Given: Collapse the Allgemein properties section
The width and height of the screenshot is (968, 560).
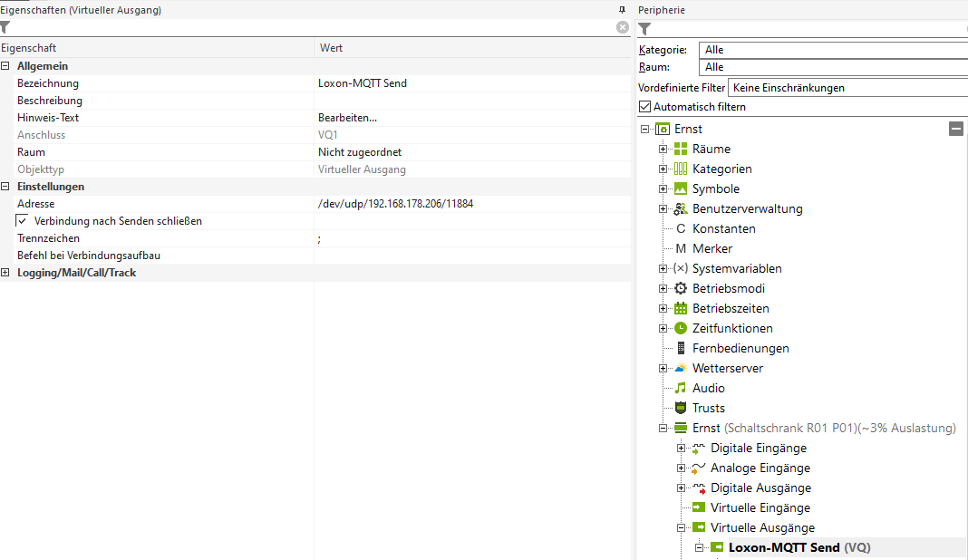Looking at the screenshot, I should click(x=6, y=66).
